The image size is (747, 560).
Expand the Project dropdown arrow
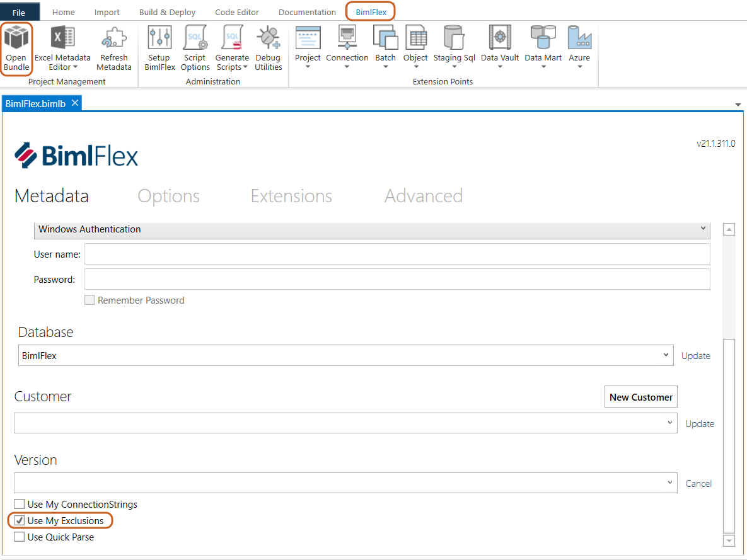308,67
